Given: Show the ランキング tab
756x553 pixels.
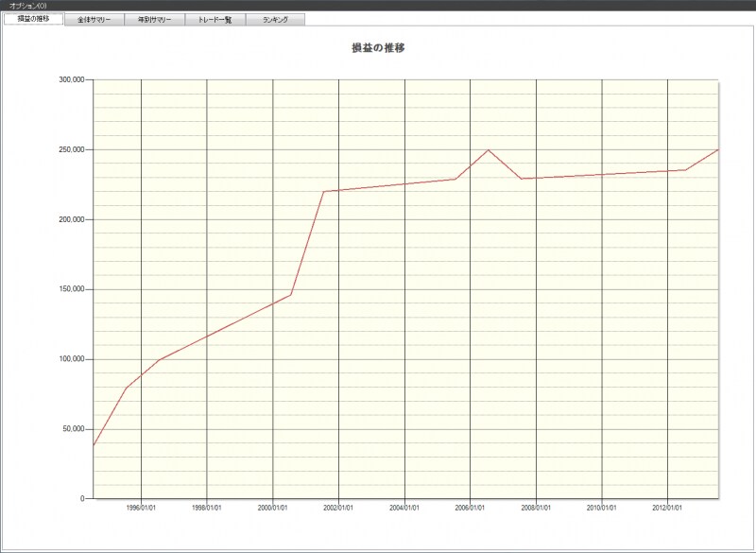Looking at the screenshot, I should 276,19.
